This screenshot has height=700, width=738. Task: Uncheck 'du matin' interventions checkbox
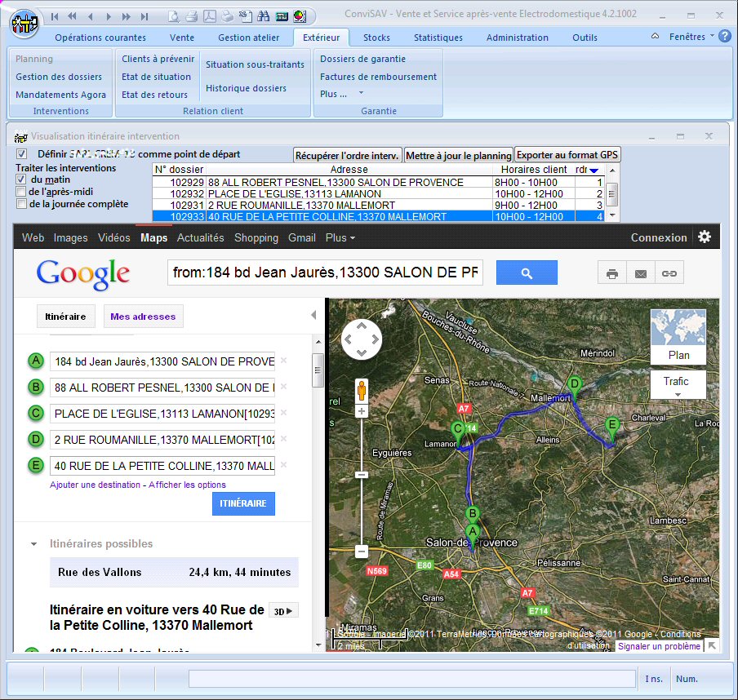[20, 179]
